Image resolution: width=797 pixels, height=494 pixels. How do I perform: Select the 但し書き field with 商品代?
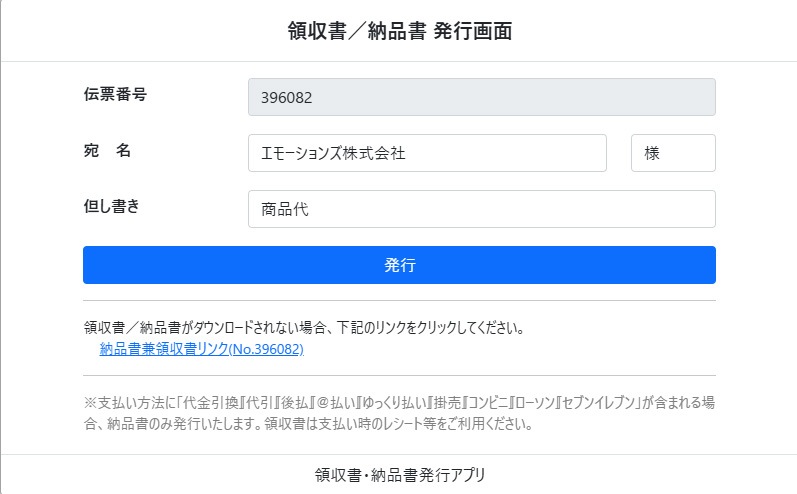click(481, 209)
